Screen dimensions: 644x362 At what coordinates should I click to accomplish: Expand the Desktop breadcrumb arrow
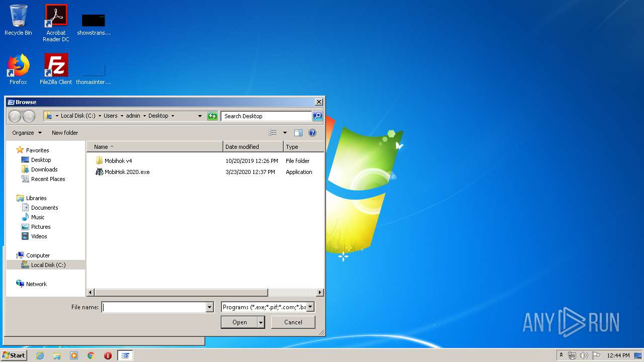point(173,116)
